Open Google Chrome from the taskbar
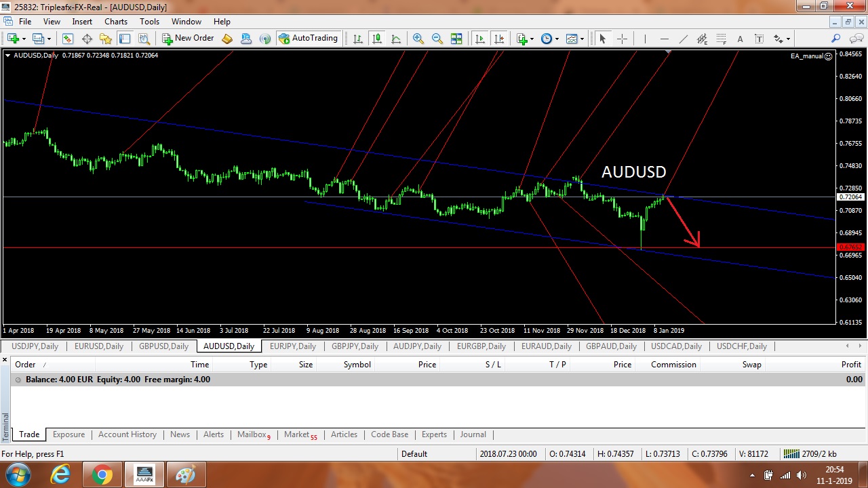 102,475
